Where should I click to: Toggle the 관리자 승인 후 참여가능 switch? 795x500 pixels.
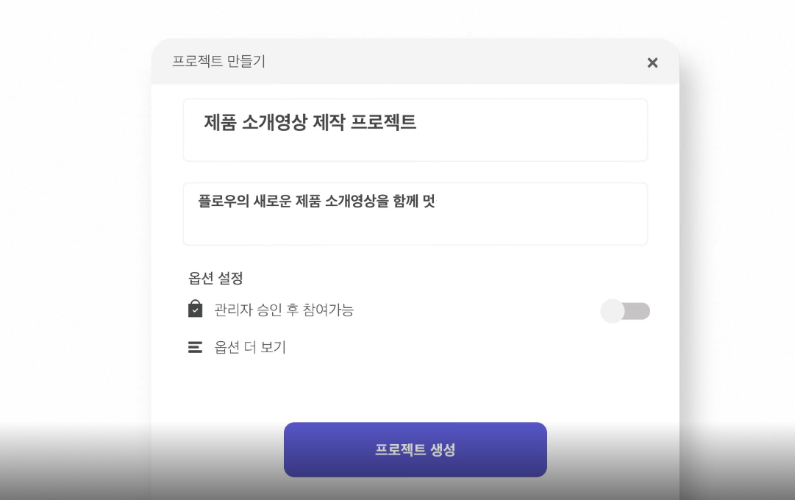[x=626, y=311]
